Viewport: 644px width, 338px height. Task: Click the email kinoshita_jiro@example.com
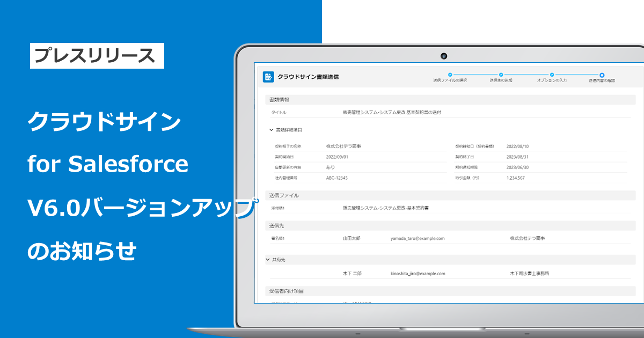click(x=418, y=274)
